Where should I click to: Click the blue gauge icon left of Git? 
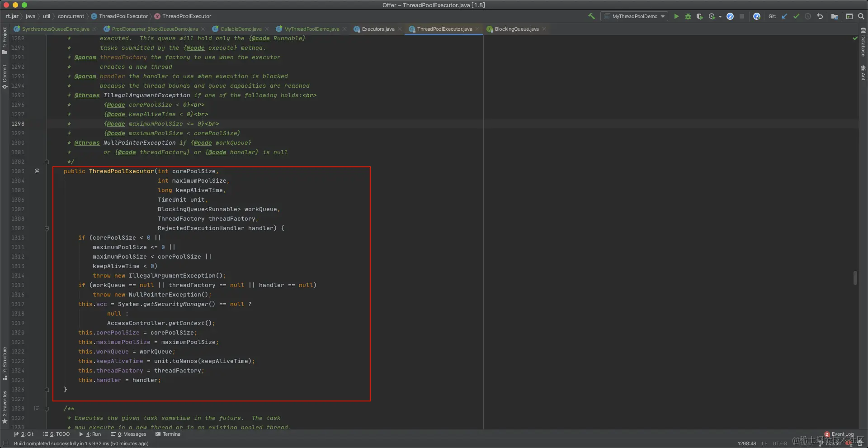point(757,16)
